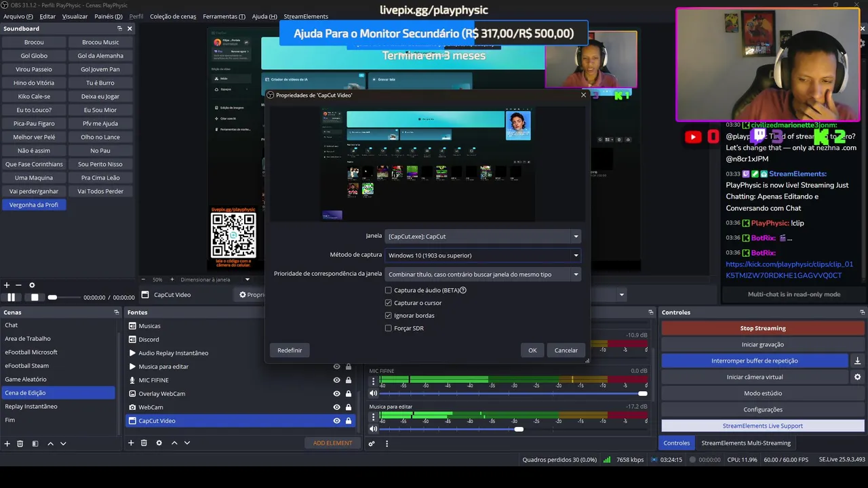Select Replay Instantâneo scene

pyautogui.click(x=31, y=407)
